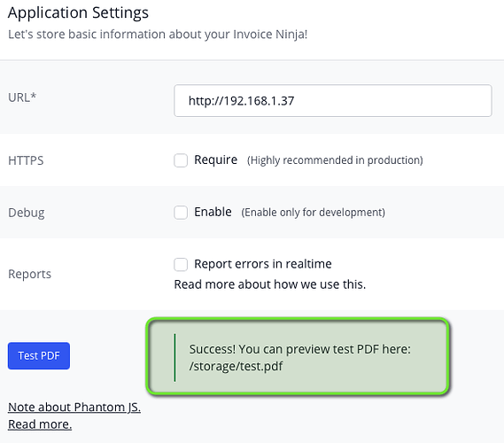The image size is (504, 443).
Task: Click the URL* field label
Action: coord(22,97)
